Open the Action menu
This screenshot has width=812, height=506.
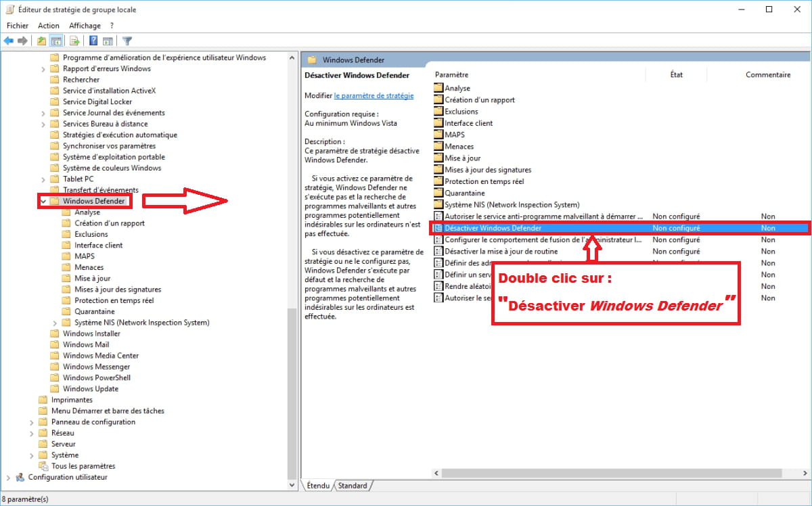point(49,26)
